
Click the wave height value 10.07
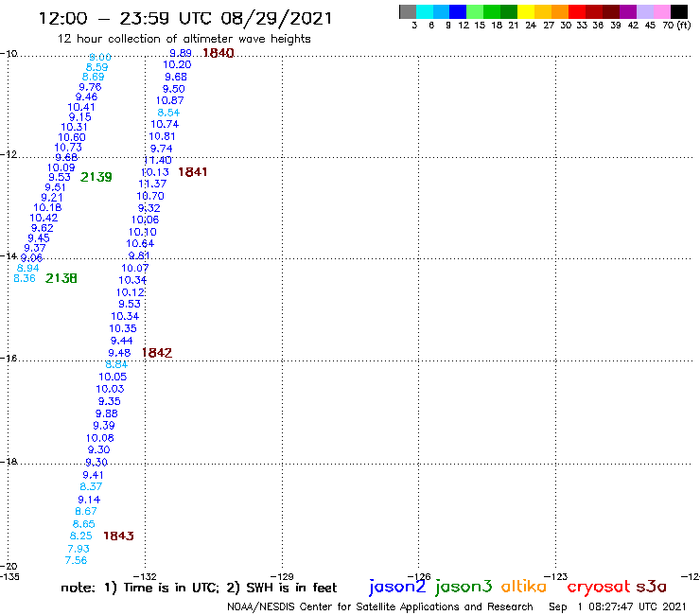pos(135,269)
